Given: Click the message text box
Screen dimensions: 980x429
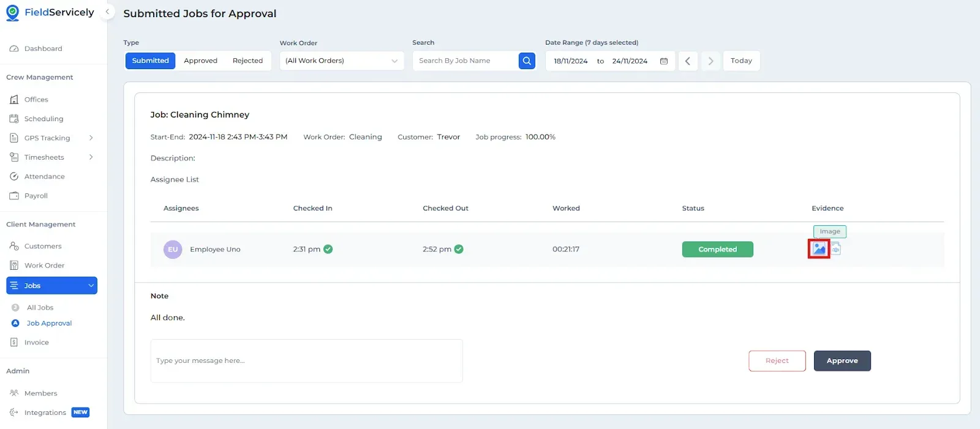Looking at the screenshot, I should 306,361.
